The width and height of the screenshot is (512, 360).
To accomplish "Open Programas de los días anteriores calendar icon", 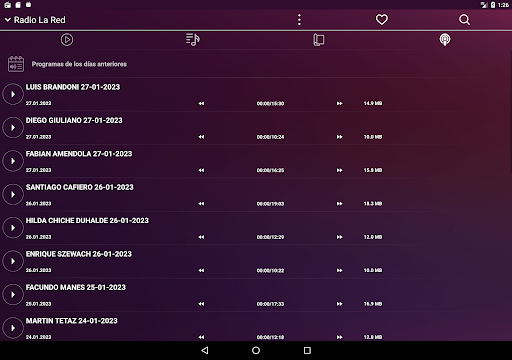I will click(x=16, y=64).
